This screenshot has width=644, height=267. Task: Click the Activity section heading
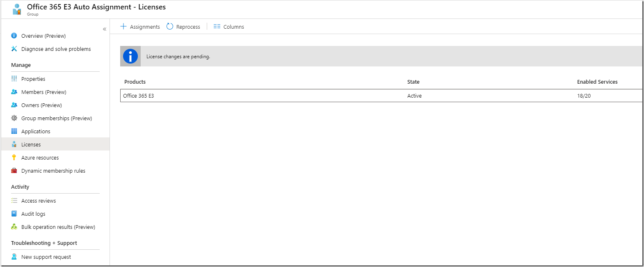click(20, 187)
